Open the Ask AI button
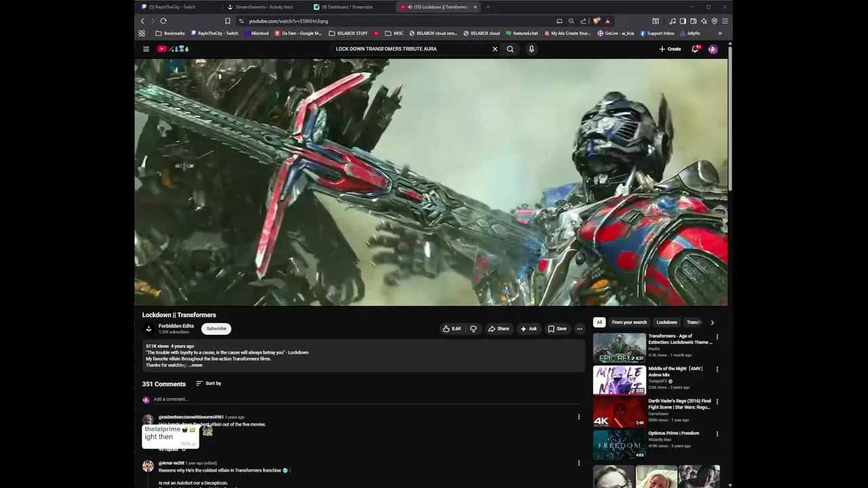868x488 pixels. 529,329
